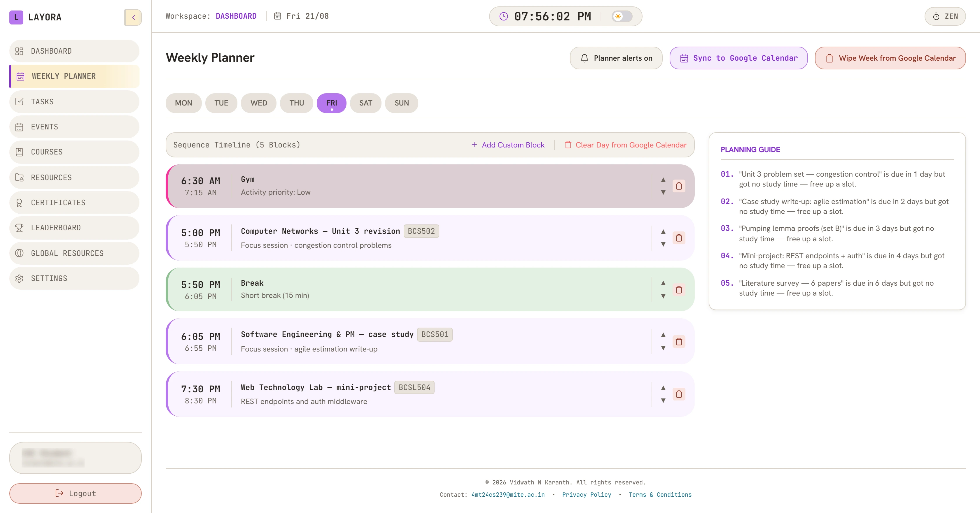Open the contact email 4mt24cs239@mite.ac.in
This screenshot has width=980, height=513.
tap(508, 494)
